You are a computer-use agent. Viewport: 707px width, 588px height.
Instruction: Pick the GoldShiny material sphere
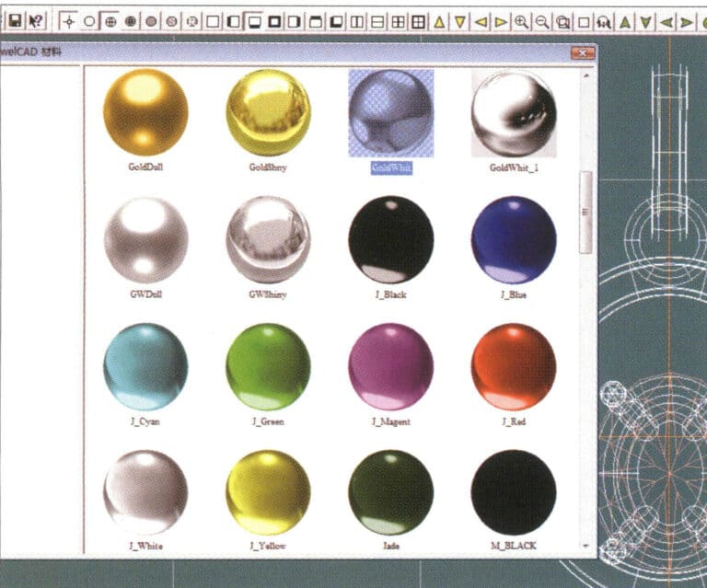click(268, 112)
